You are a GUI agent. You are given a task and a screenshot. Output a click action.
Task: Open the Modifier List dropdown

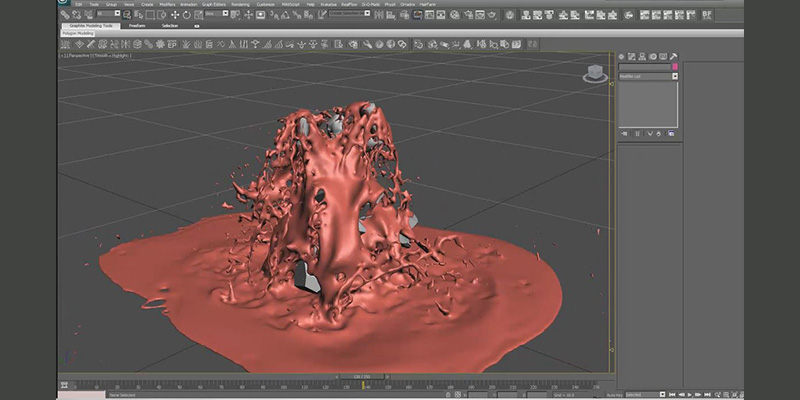tap(648, 76)
